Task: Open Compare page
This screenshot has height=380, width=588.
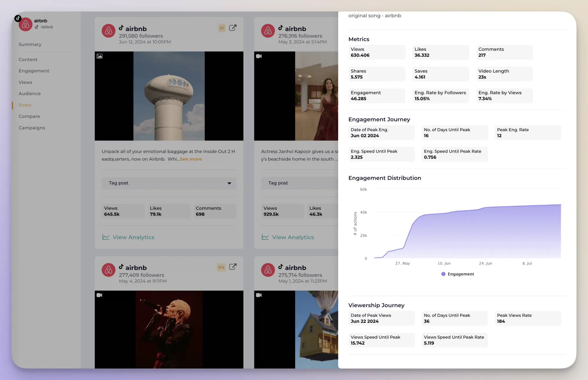Action: 29,116
